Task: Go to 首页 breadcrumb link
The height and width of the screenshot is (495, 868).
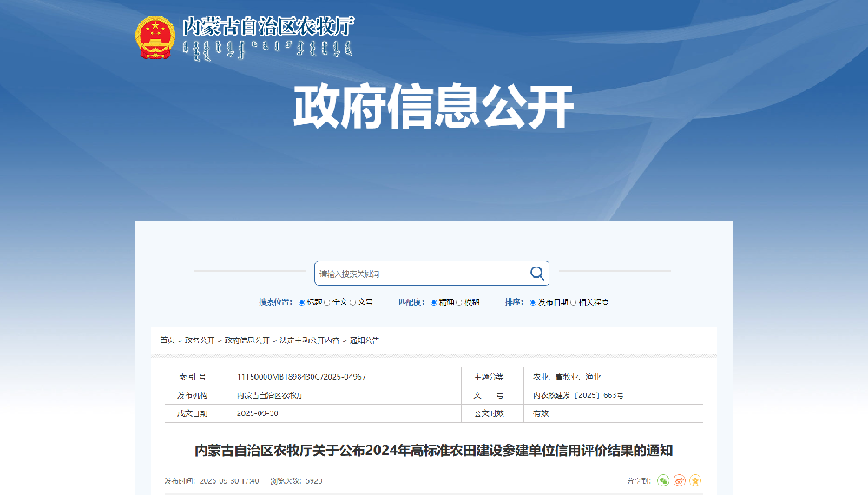Action: click(x=168, y=340)
